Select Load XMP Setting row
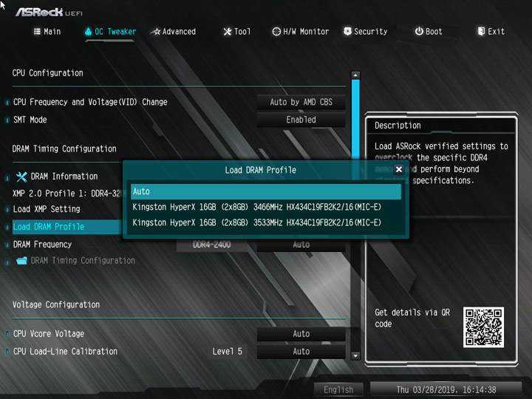The height and width of the screenshot is (399, 532). pos(47,209)
